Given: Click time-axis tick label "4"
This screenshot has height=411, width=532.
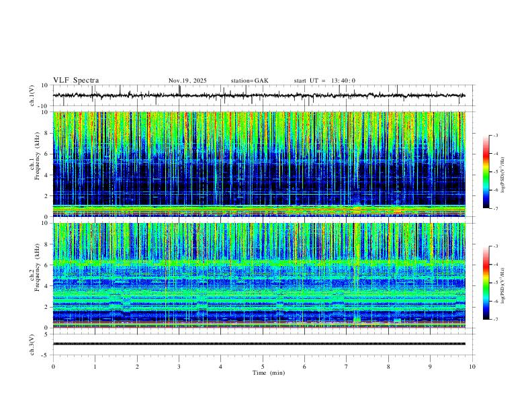Looking at the screenshot, I should 220,367.
